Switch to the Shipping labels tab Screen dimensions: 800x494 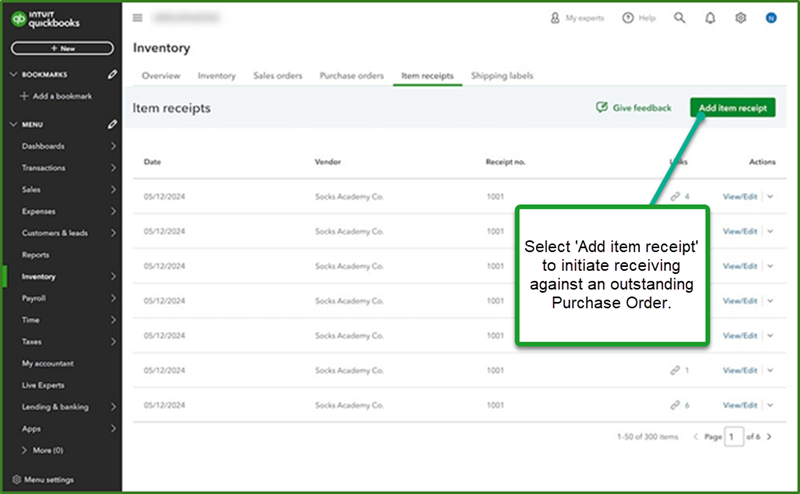coord(502,76)
